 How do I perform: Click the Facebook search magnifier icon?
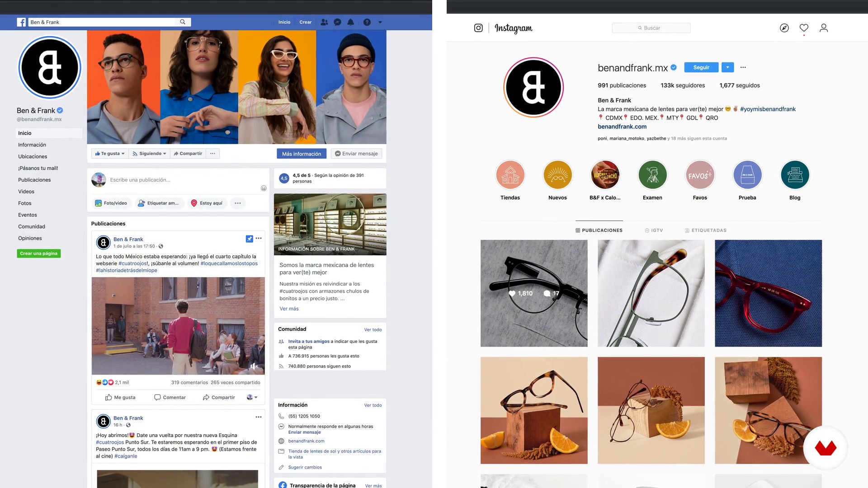183,22
